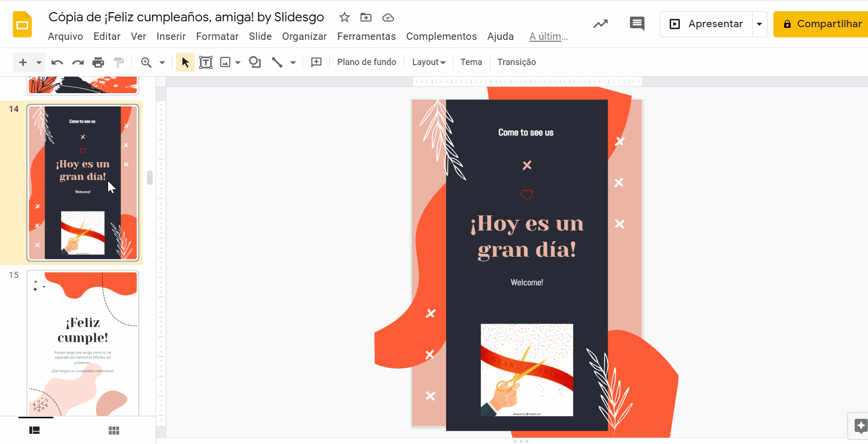
Task: Open the Editar menu
Action: 107,36
